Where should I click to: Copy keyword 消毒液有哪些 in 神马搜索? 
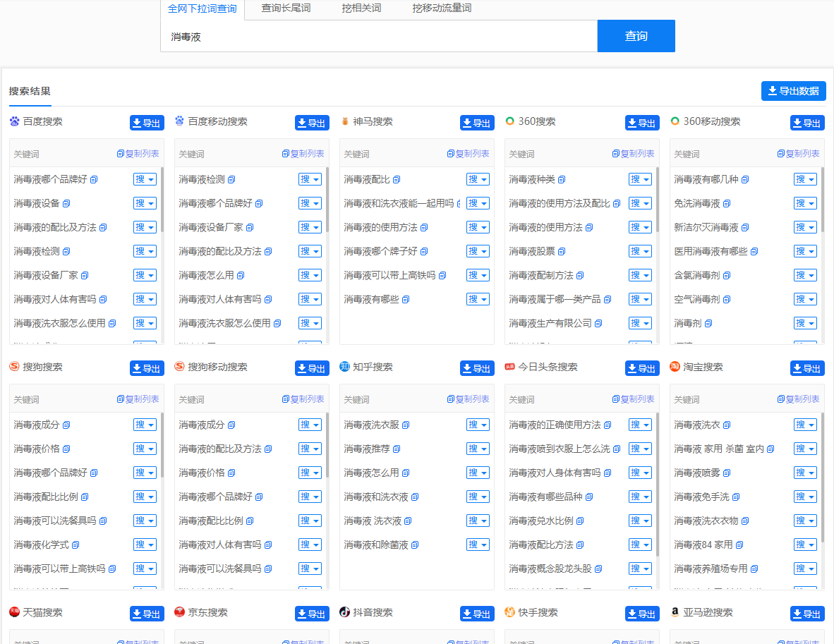406,300
